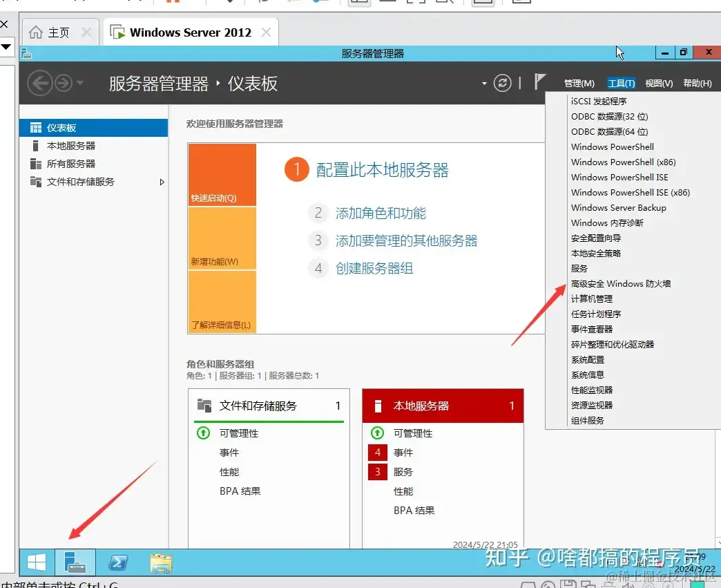Open the navigation history dropdown beside the arrows
Image resolution: width=721 pixels, height=588 pixels.
point(80,84)
